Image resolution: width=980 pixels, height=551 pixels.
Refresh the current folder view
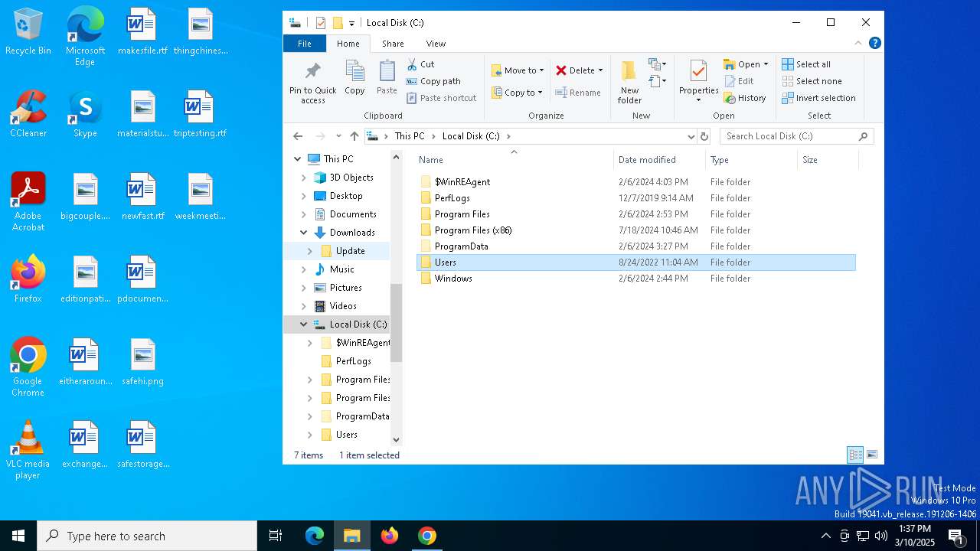coord(704,136)
